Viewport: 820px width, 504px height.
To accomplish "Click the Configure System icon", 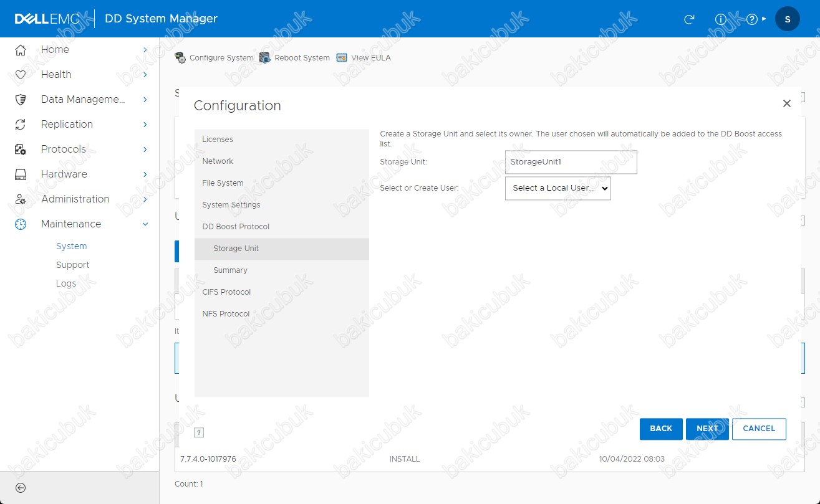I will pyautogui.click(x=180, y=58).
